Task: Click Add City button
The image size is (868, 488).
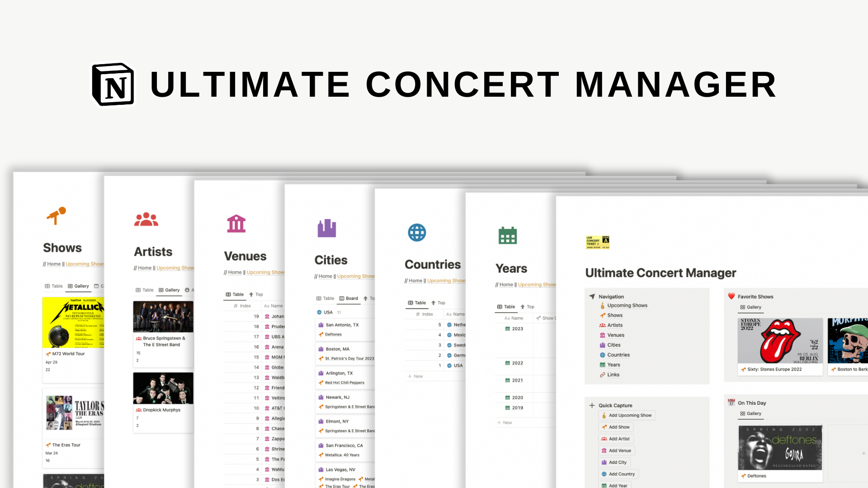Action: (x=614, y=462)
